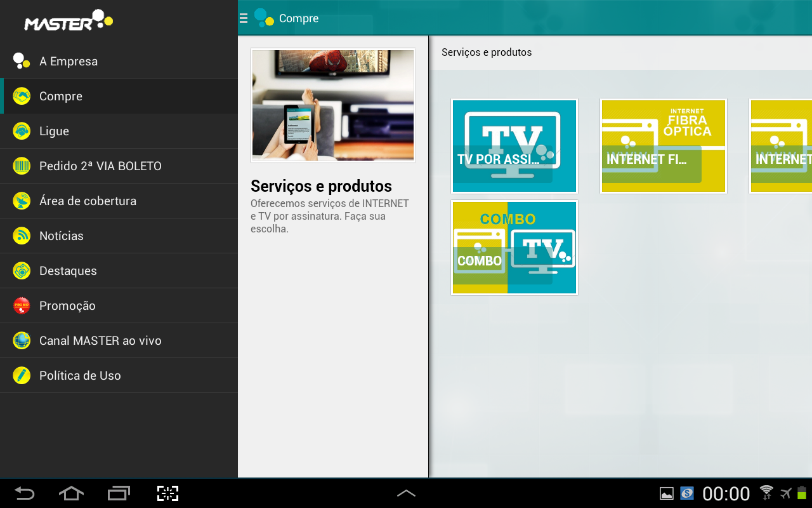Click the Área de cobertura globe icon
812x508 pixels.
(x=21, y=201)
